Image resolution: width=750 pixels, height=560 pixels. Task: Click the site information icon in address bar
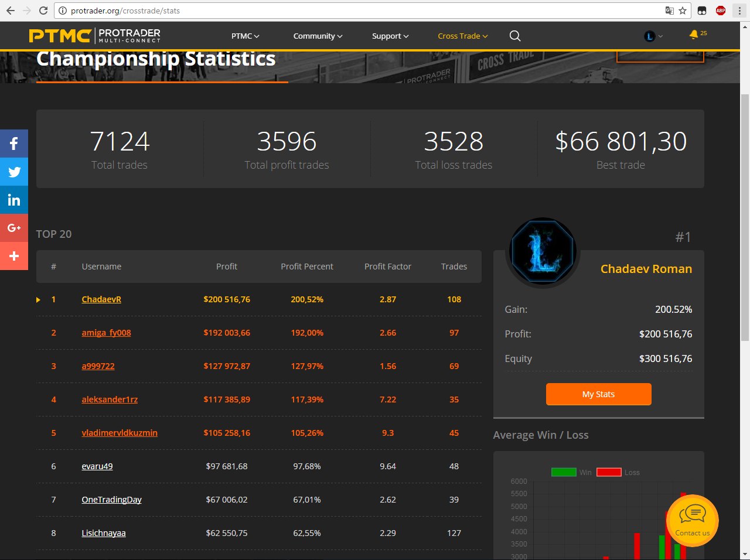(63, 11)
